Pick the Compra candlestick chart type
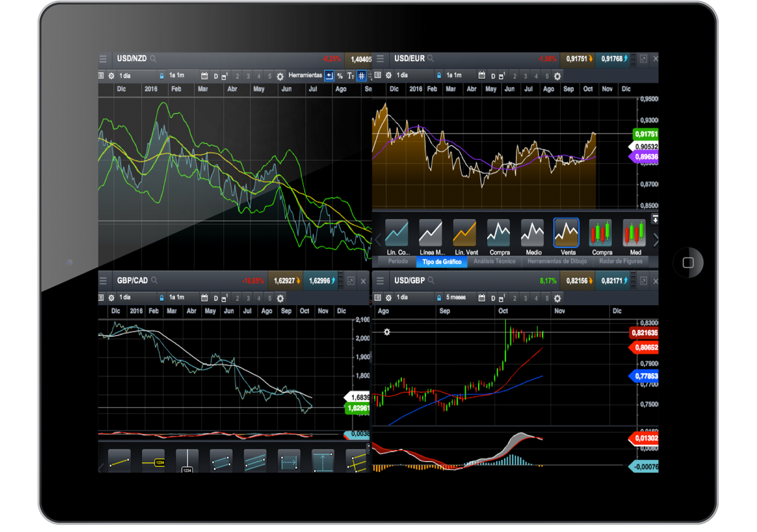Image resolution: width=757 pixels, height=532 pixels. click(x=601, y=233)
